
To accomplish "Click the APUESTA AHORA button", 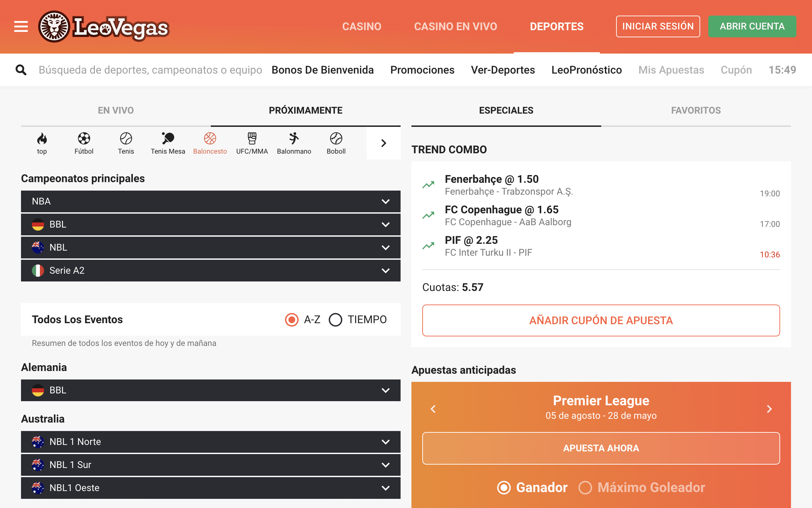I will coord(601,448).
